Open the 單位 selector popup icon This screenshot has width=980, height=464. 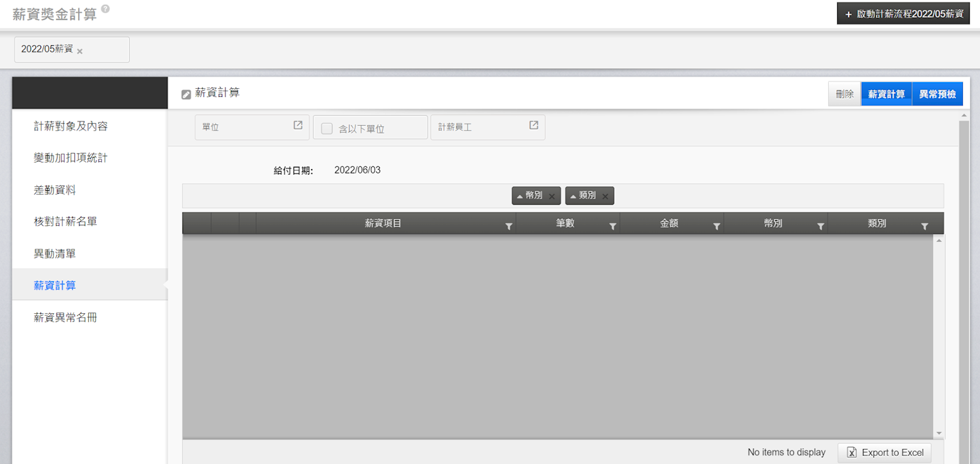point(298,125)
